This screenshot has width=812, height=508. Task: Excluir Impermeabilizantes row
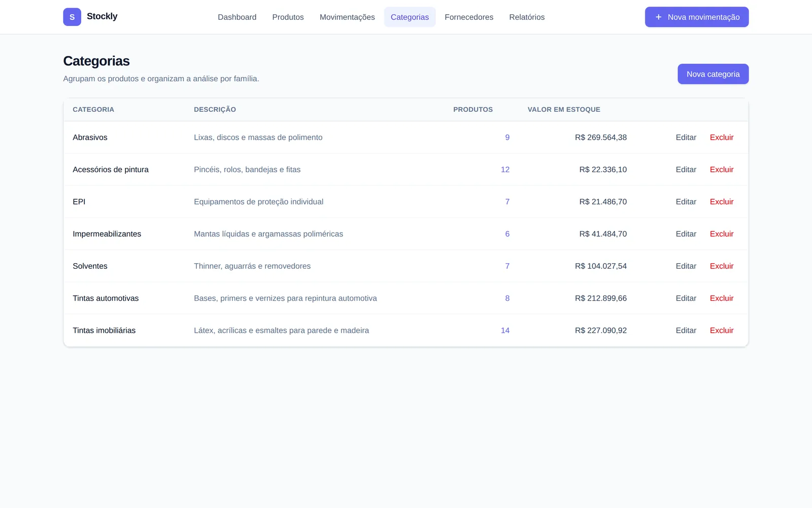pos(721,234)
